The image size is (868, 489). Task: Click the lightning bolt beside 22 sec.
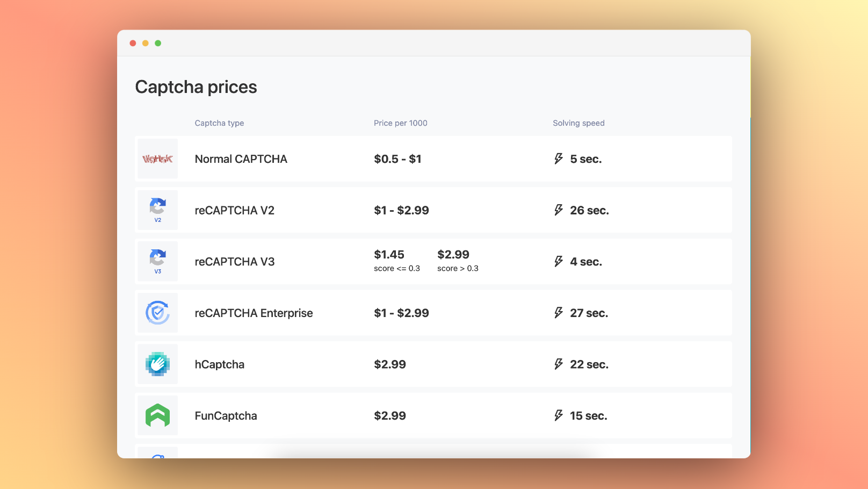559,364
